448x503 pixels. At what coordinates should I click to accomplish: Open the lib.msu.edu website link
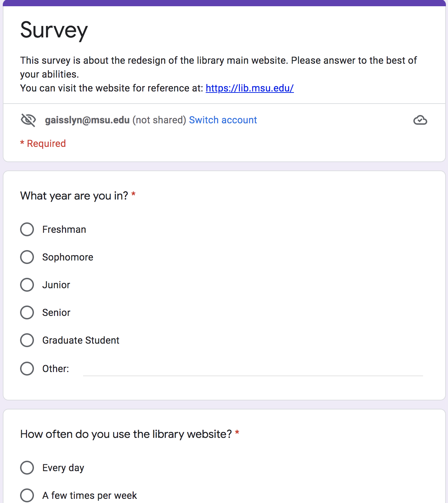click(250, 88)
